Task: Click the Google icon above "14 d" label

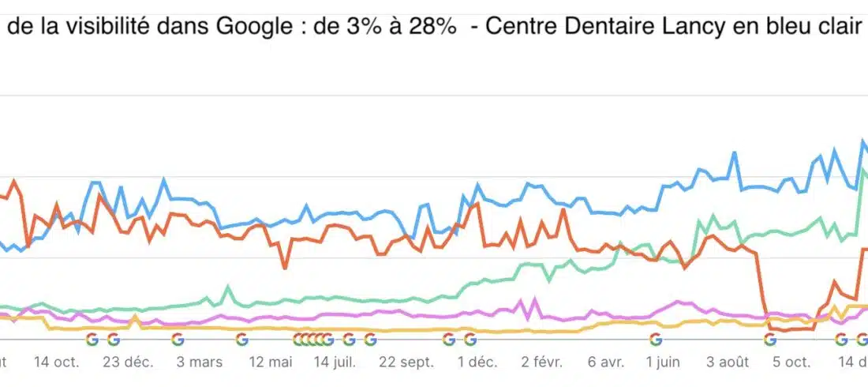Action: [x=842, y=340]
